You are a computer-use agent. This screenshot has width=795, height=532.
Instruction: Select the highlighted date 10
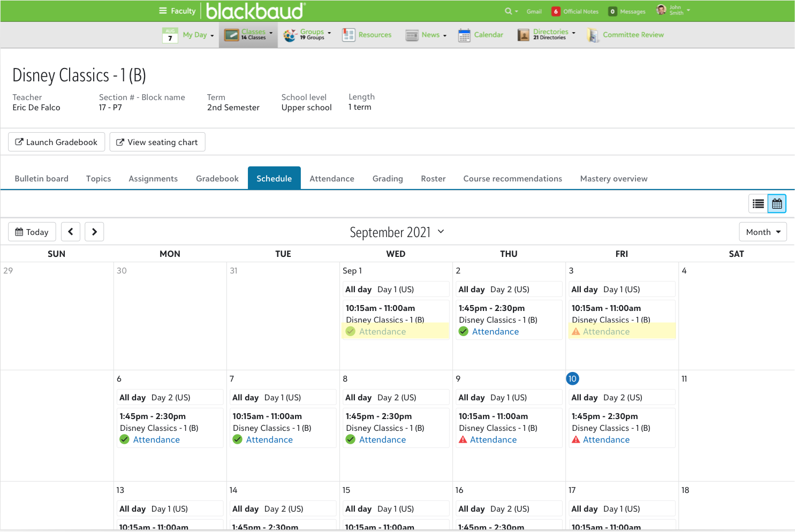pyautogui.click(x=572, y=378)
